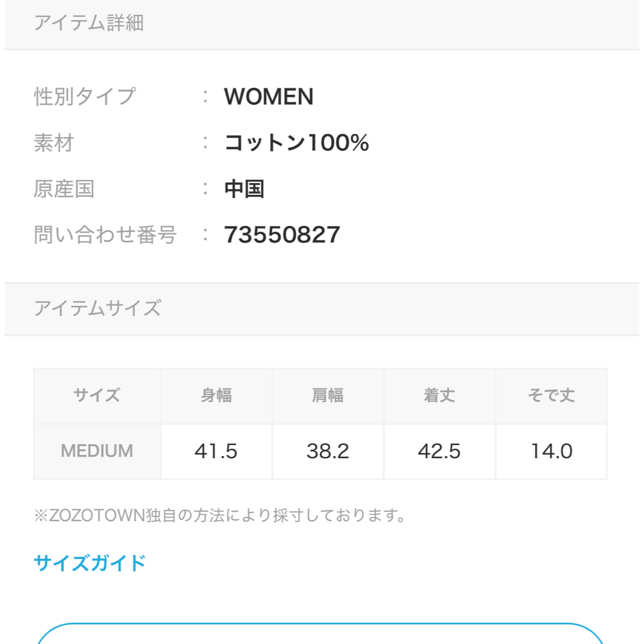
Task: Select the 41.5 body width value
Action: pos(216,451)
